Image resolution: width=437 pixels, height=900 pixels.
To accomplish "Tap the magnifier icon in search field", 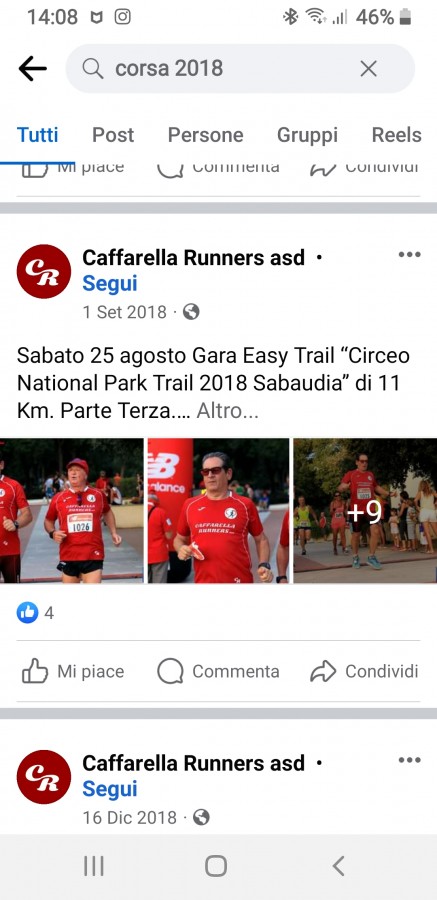I will 92,69.
